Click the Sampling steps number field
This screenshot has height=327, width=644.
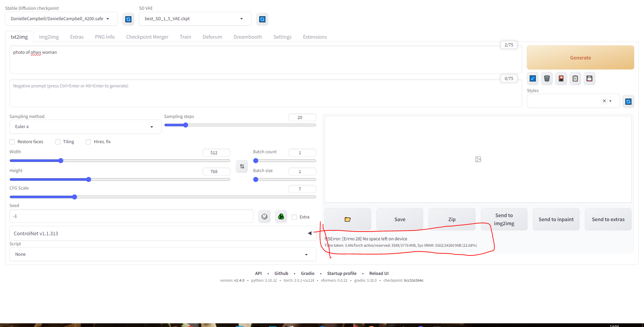302,117
